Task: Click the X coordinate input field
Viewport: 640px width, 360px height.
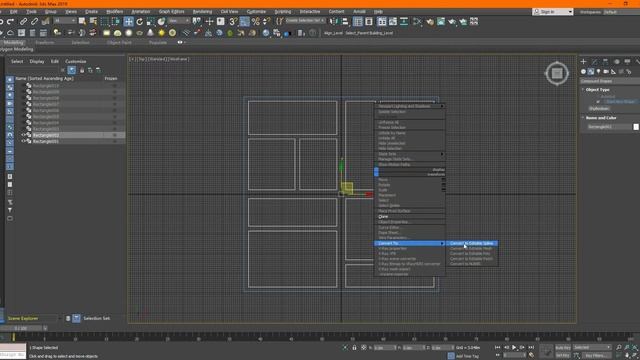Action: 384,348
